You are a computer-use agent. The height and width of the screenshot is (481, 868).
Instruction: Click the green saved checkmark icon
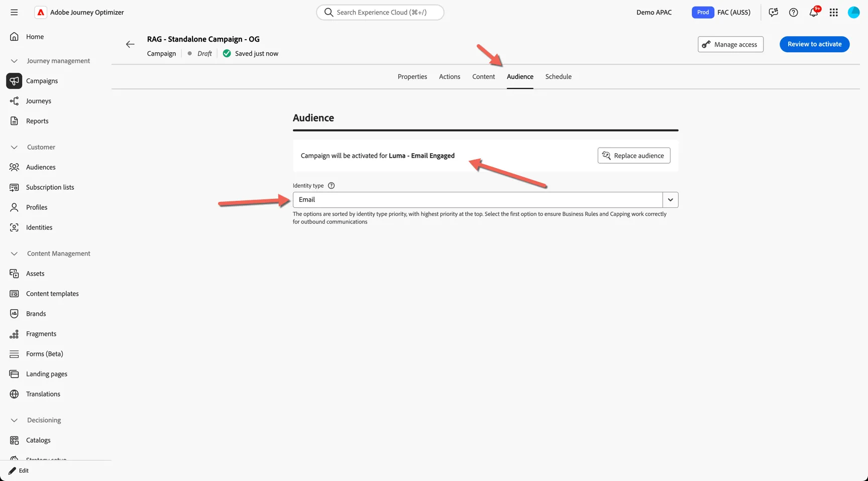tap(227, 53)
